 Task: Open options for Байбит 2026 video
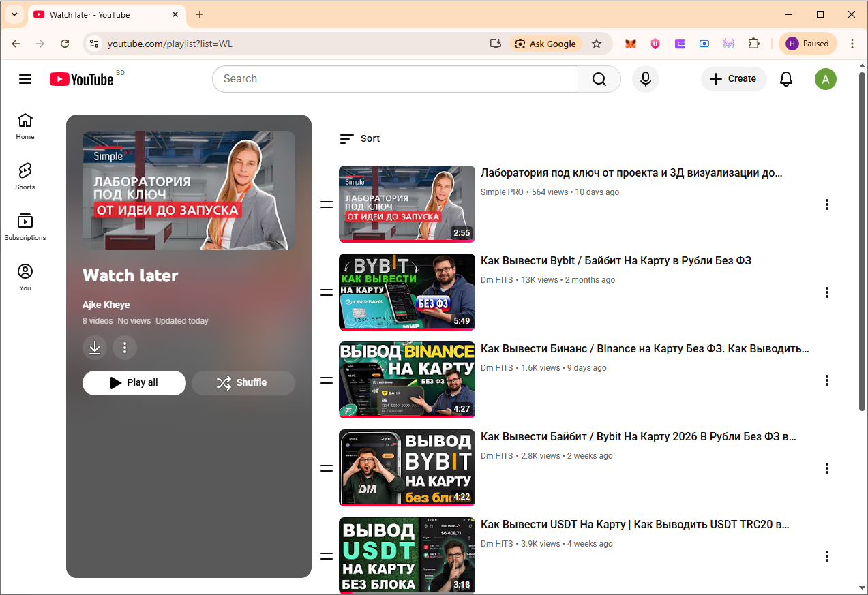827,468
